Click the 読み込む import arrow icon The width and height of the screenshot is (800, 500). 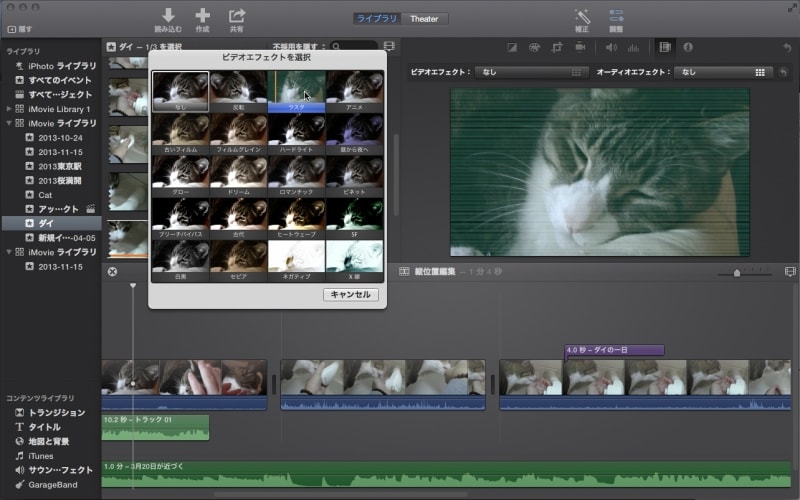[168, 15]
